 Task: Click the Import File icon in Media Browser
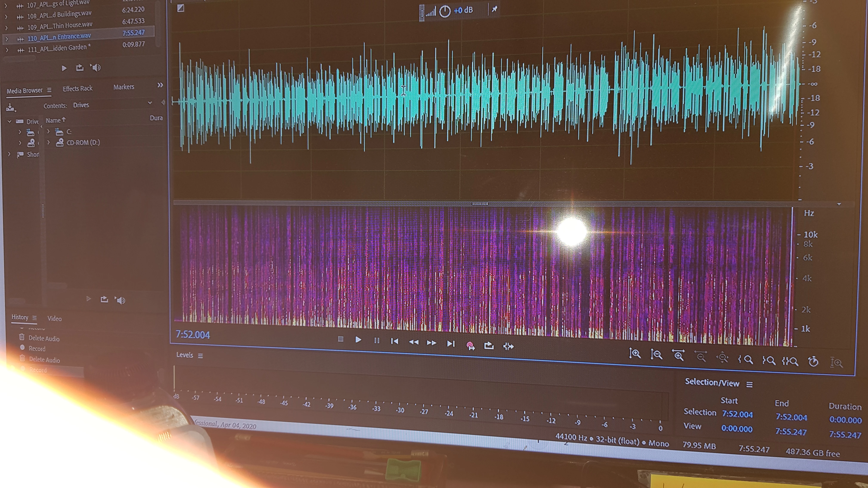pos(11,107)
